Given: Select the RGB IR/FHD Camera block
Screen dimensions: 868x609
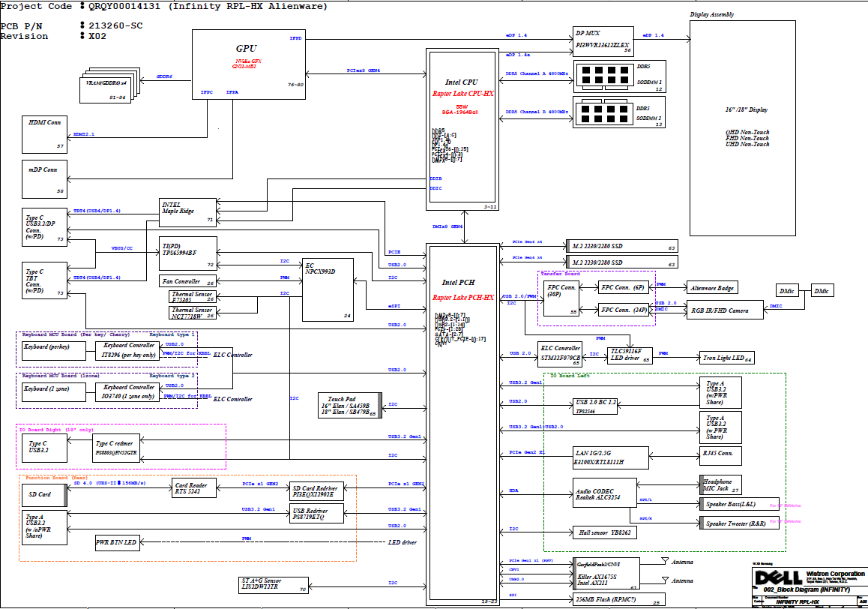Looking at the screenshot, I should point(725,310).
